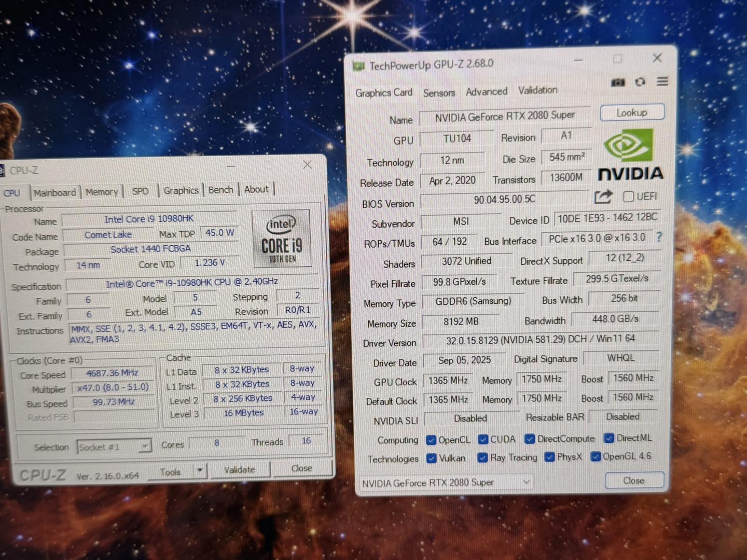747x560 pixels.
Task: Switch to the Graphics tab in CPU-Z
Action: [181, 191]
